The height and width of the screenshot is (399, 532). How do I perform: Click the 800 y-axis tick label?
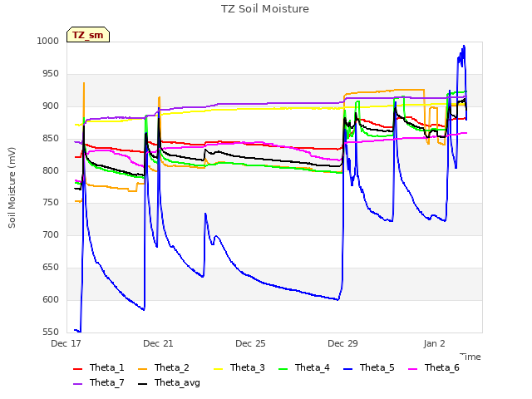pyautogui.click(x=51, y=170)
